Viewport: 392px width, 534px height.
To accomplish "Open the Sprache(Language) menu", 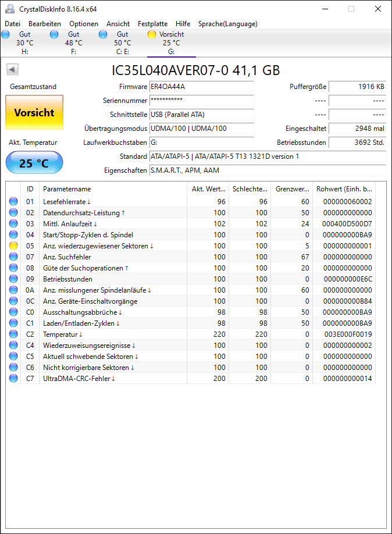I will coord(228,24).
